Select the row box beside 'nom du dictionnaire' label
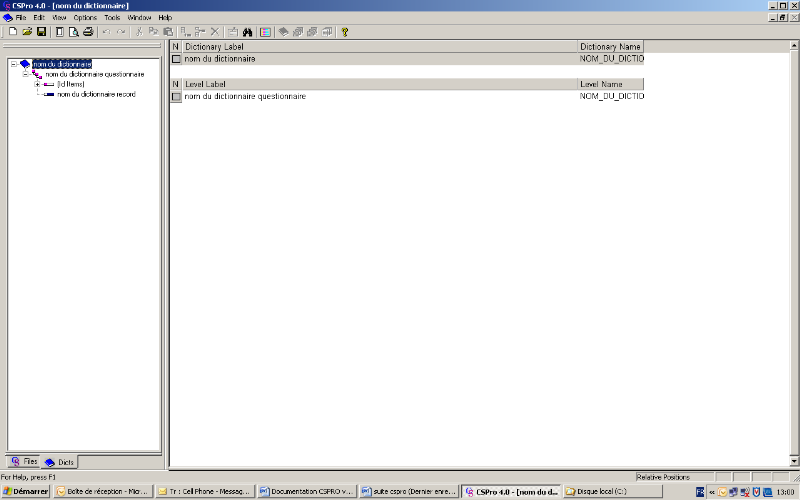800x500 pixels. tap(176, 59)
